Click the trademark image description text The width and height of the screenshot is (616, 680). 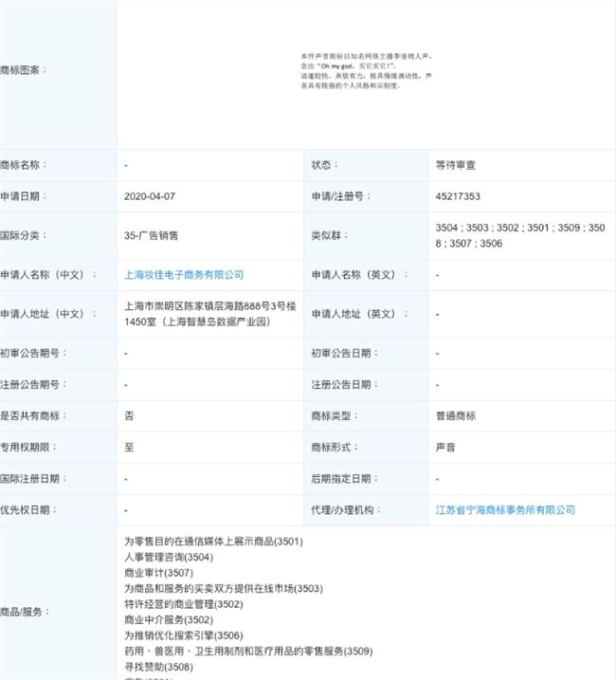pos(367,71)
